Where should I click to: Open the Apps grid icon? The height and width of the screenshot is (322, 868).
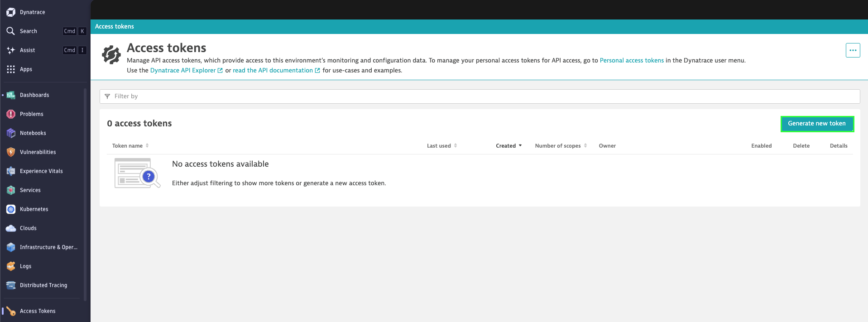point(11,69)
